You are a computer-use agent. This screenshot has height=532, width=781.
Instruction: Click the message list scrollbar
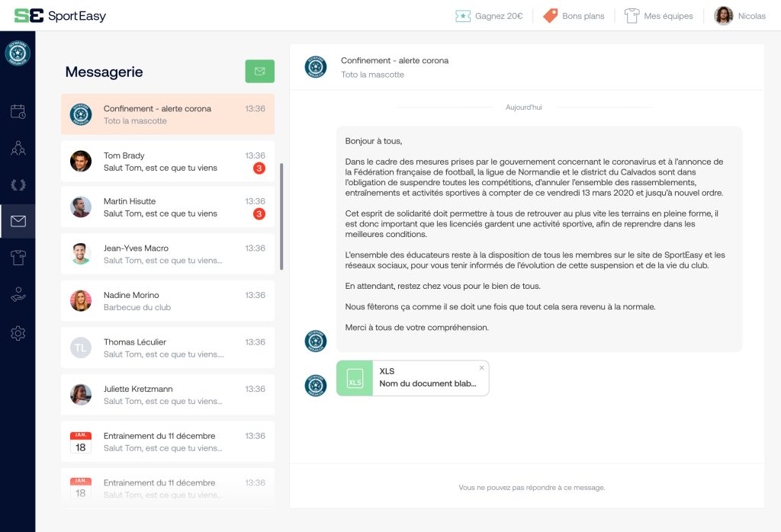point(281,216)
